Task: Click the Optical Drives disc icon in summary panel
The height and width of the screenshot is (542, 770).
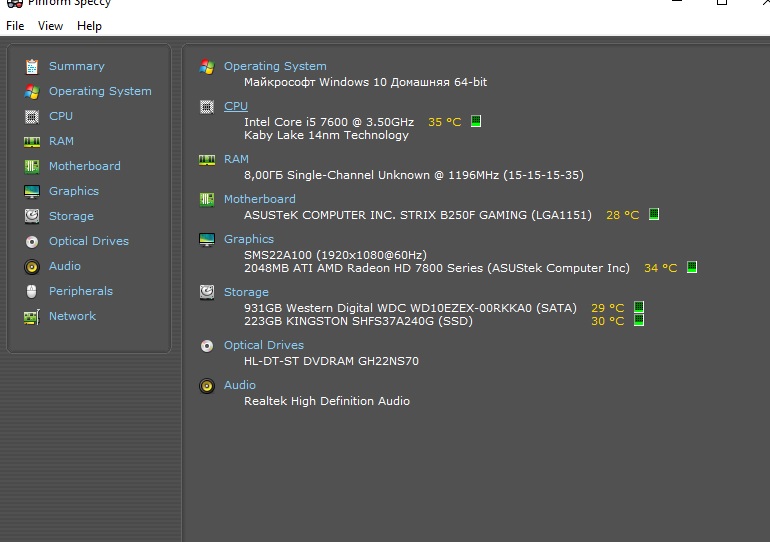Action: (207, 346)
